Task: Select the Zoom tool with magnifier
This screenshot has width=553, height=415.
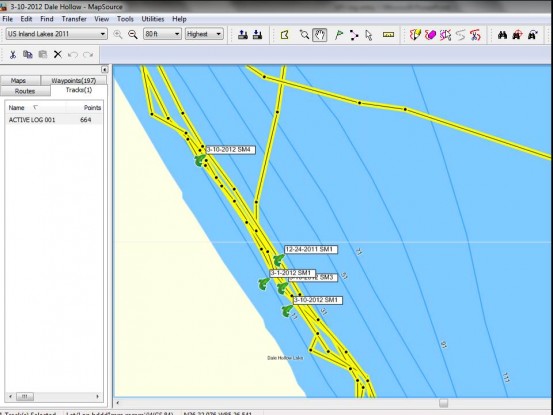Action: (304, 35)
